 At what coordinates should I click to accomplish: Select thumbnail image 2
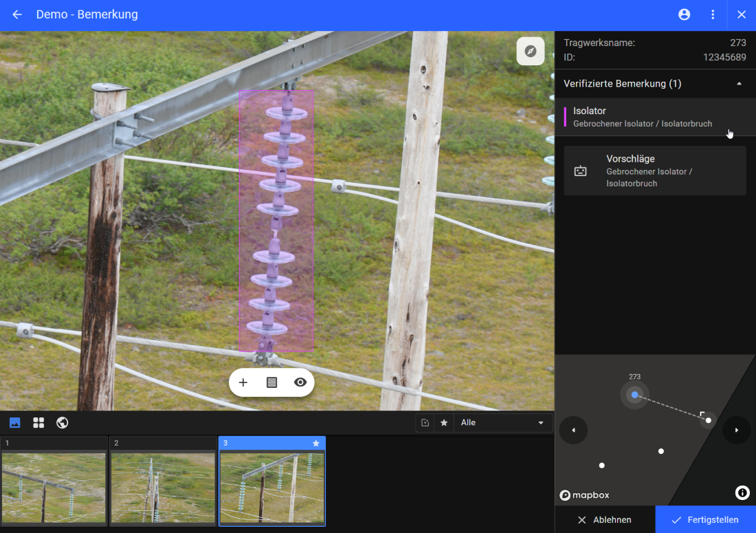coord(163,481)
